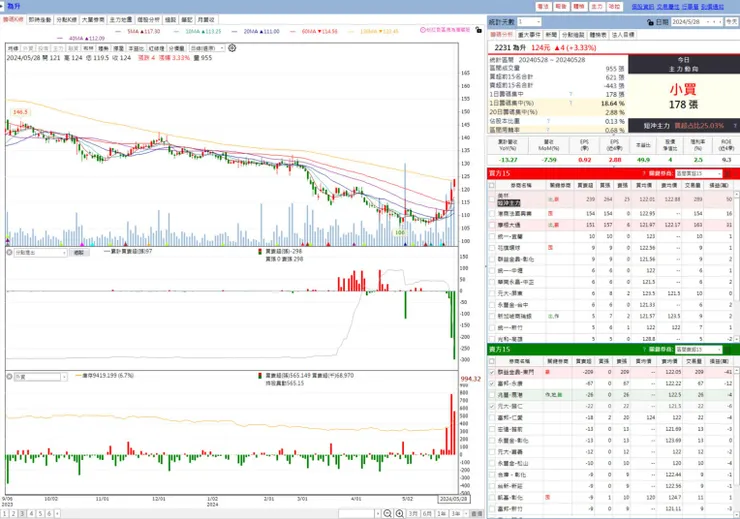
Task: Click the 2024/05/28 marker on the time axis
Action: pos(453,499)
